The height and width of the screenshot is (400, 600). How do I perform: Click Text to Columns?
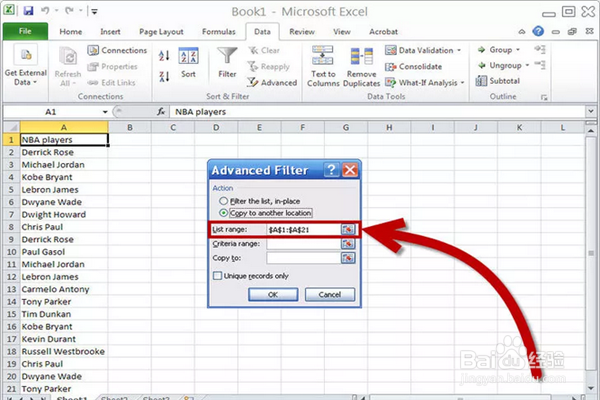coord(323,66)
